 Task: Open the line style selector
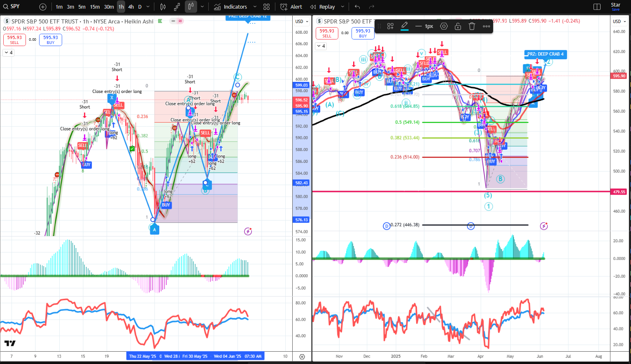coord(424,26)
